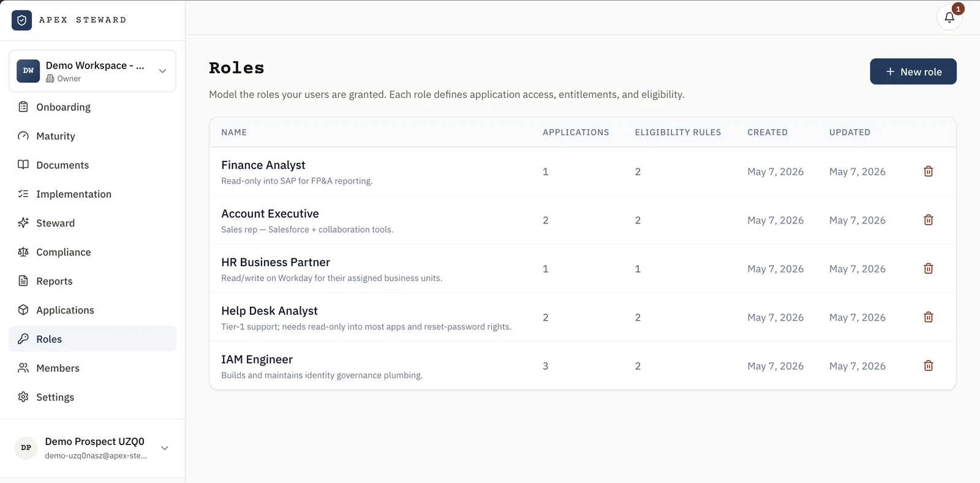Open the notifications bell

pyautogui.click(x=949, y=18)
